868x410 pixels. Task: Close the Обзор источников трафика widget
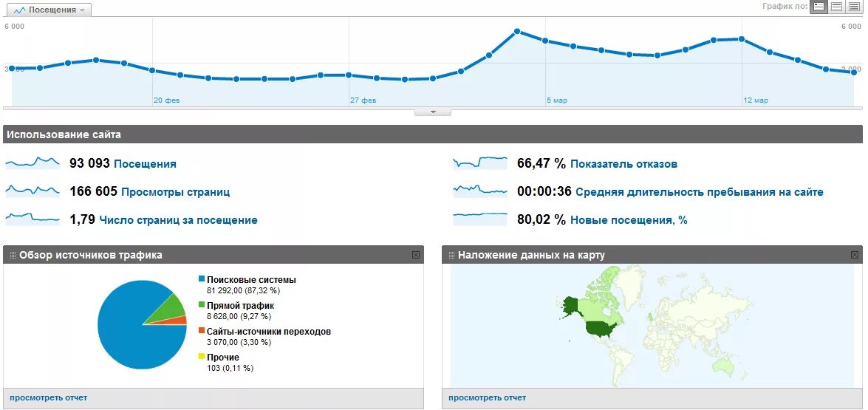(x=416, y=255)
